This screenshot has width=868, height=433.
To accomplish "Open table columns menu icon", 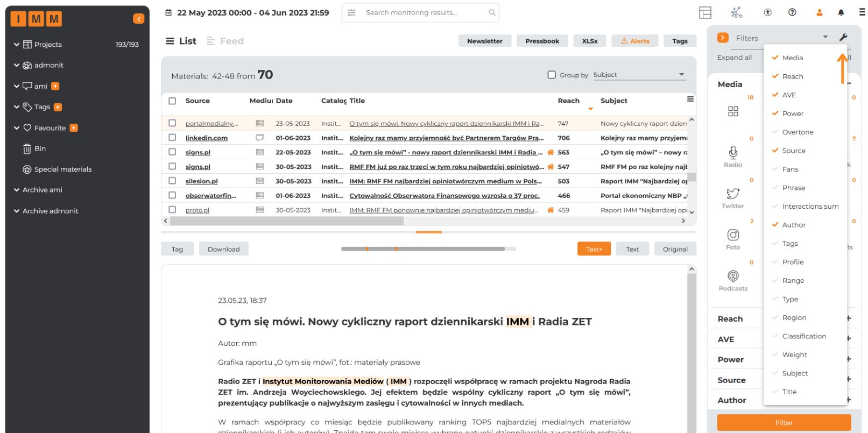I will pos(690,99).
